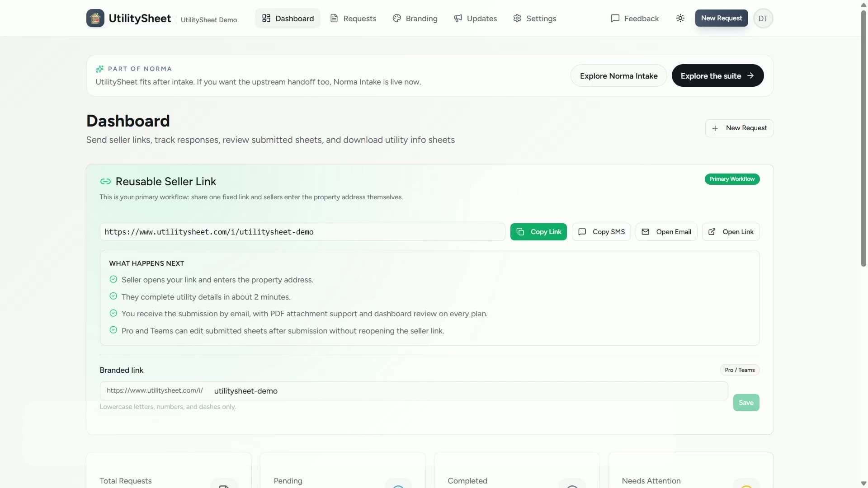Click the chain link icon beside Reusable Seller Link

click(x=105, y=181)
